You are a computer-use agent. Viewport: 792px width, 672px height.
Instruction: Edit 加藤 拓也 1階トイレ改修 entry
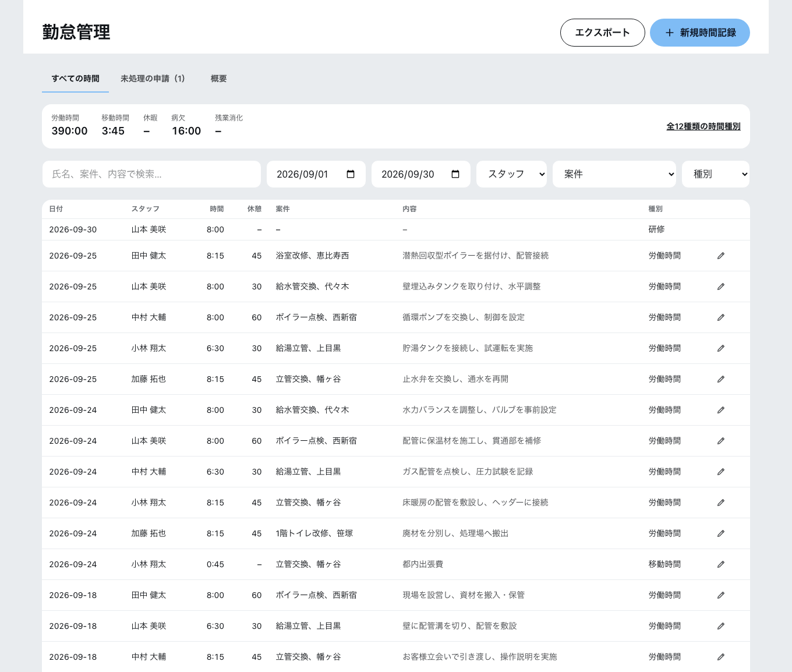720,533
